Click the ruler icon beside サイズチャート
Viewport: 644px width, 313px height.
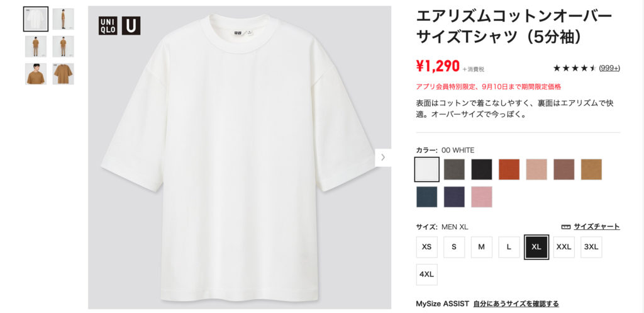[x=565, y=227]
